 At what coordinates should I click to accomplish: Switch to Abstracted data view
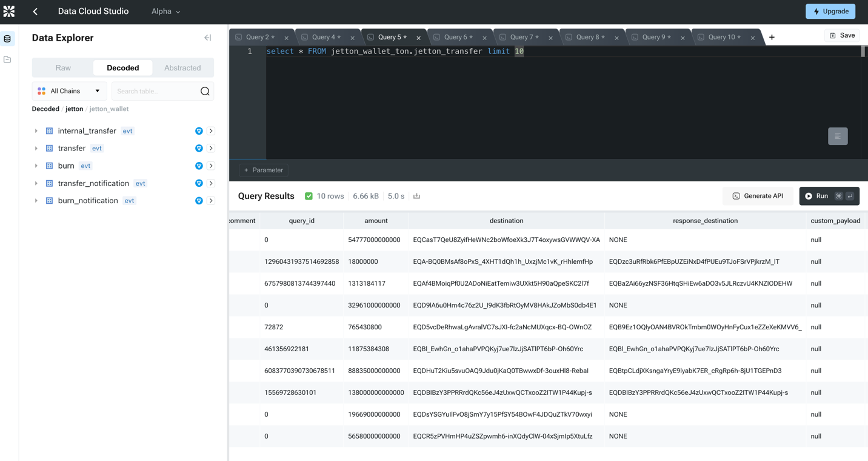182,68
